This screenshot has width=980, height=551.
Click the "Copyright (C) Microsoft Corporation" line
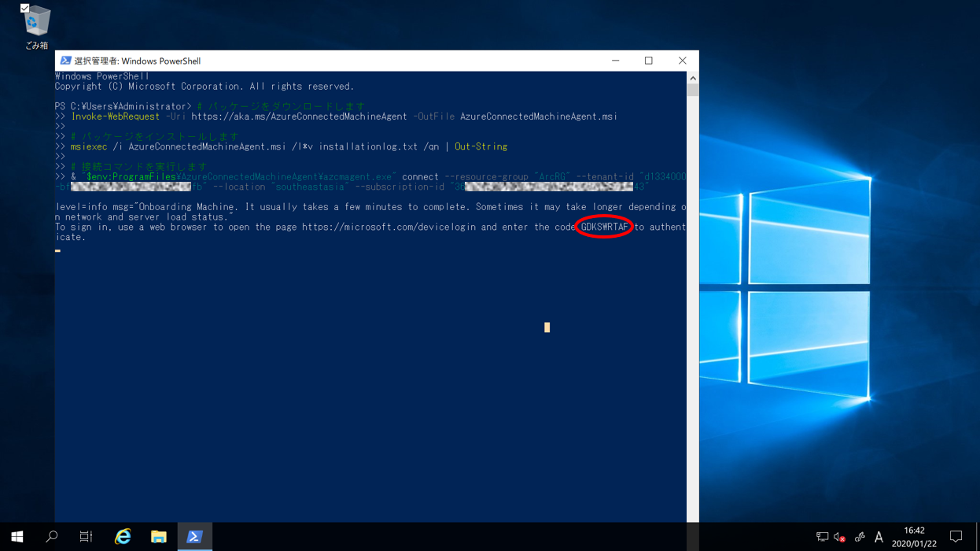(204, 87)
